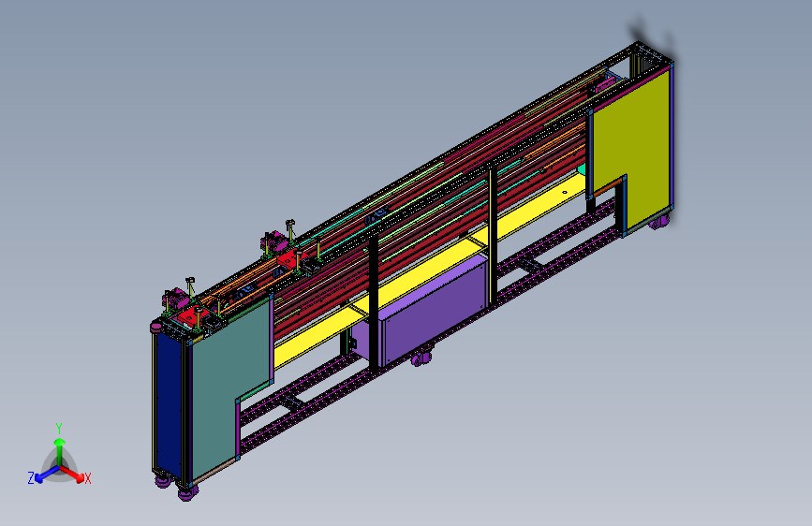This screenshot has height=526, width=812.
Task: Click the blue Z axis arrow of the triad
Action: coord(47,475)
